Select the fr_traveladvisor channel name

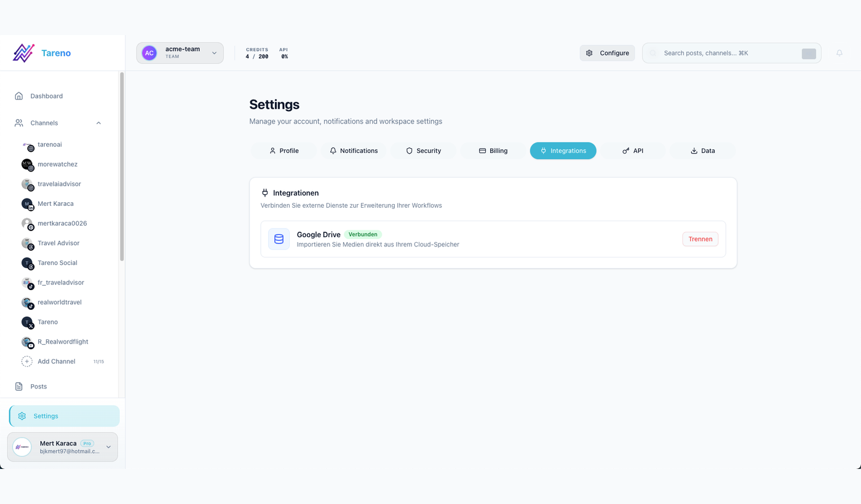[61, 282]
